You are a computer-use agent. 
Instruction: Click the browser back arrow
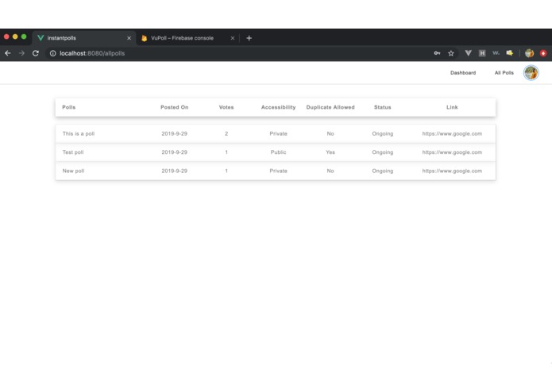click(8, 53)
